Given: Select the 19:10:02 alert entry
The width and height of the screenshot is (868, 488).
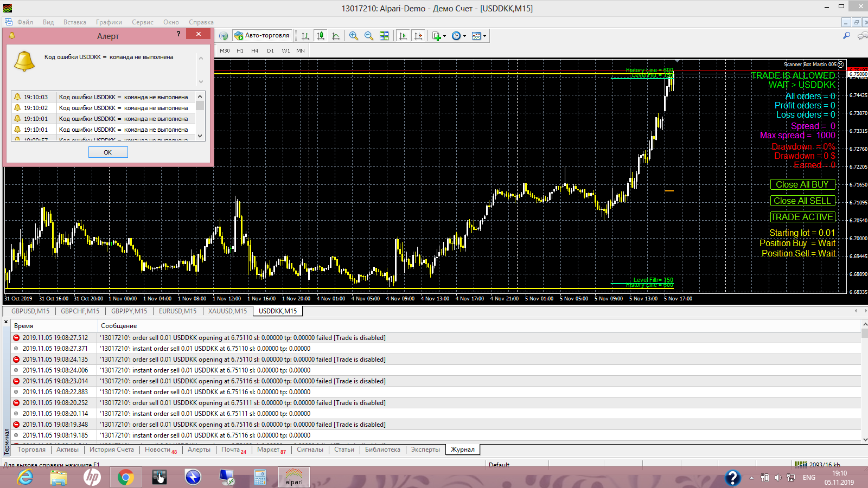Looking at the screenshot, I should pyautogui.click(x=104, y=108).
